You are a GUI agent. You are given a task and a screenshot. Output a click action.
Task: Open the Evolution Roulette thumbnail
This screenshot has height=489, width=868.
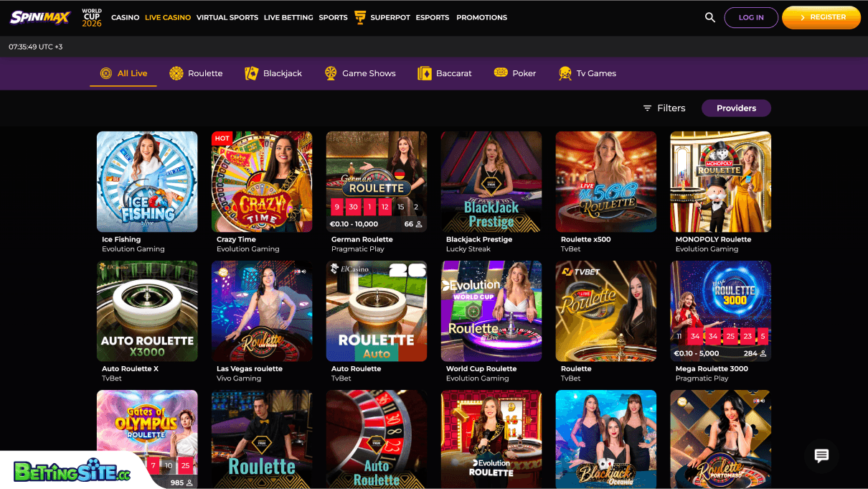coord(491,439)
